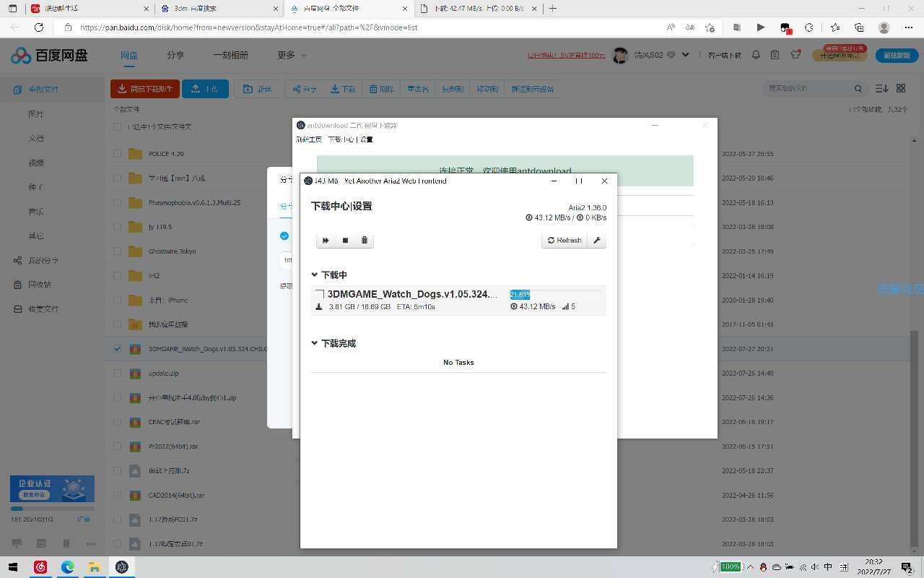Screen dimensions: 924x578
Task: Click the user avatar in Baidu header
Action: tap(620, 55)
